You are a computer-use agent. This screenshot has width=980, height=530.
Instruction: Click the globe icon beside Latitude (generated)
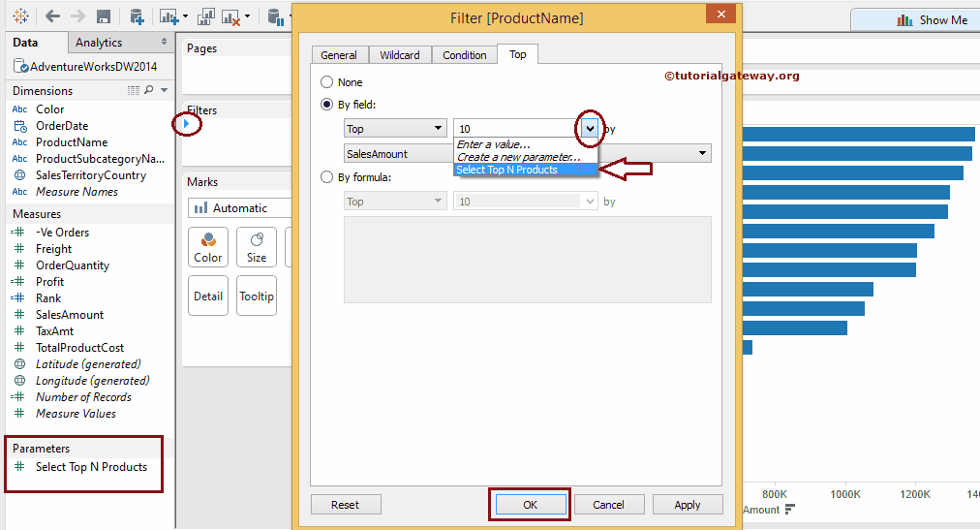coord(20,363)
